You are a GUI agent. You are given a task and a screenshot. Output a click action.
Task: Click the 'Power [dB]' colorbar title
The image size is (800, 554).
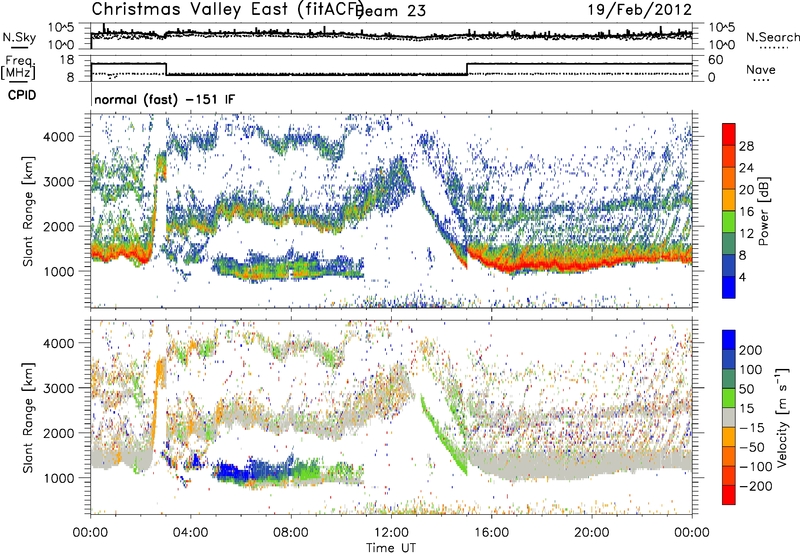(x=763, y=211)
